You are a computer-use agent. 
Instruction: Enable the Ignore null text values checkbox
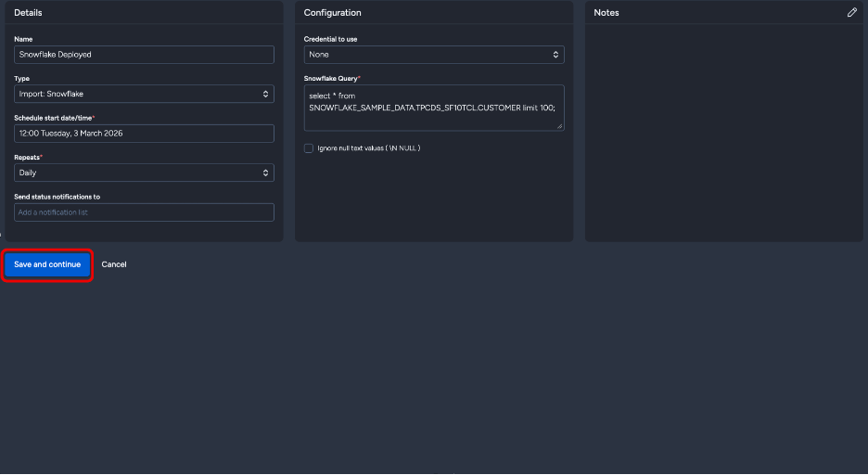[x=309, y=148]
